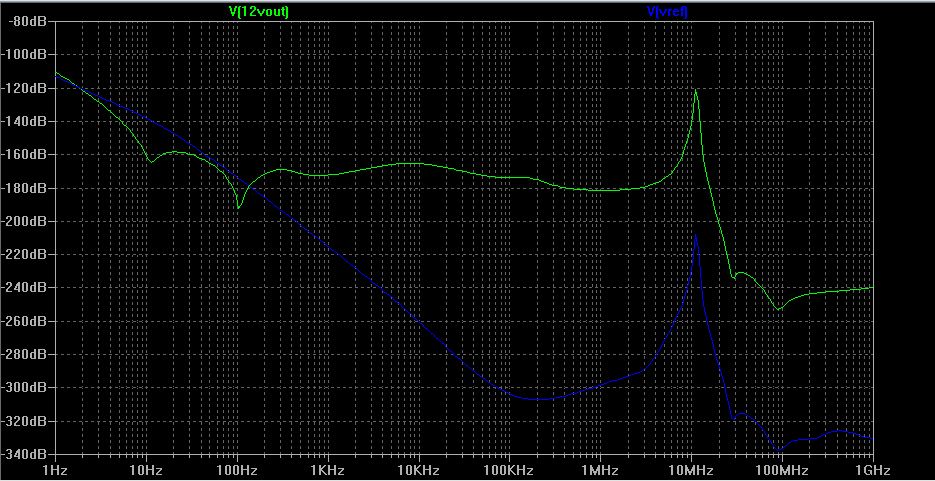Click the -80dB axis label
The height and width of the screenshot is (481, 935).
26,21
